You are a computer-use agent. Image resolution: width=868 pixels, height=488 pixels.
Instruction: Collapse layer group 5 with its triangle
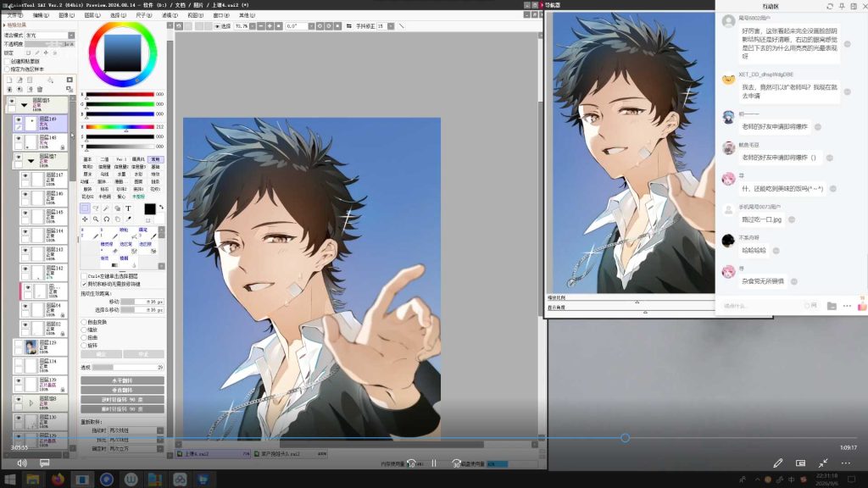[x=25, y=104]
